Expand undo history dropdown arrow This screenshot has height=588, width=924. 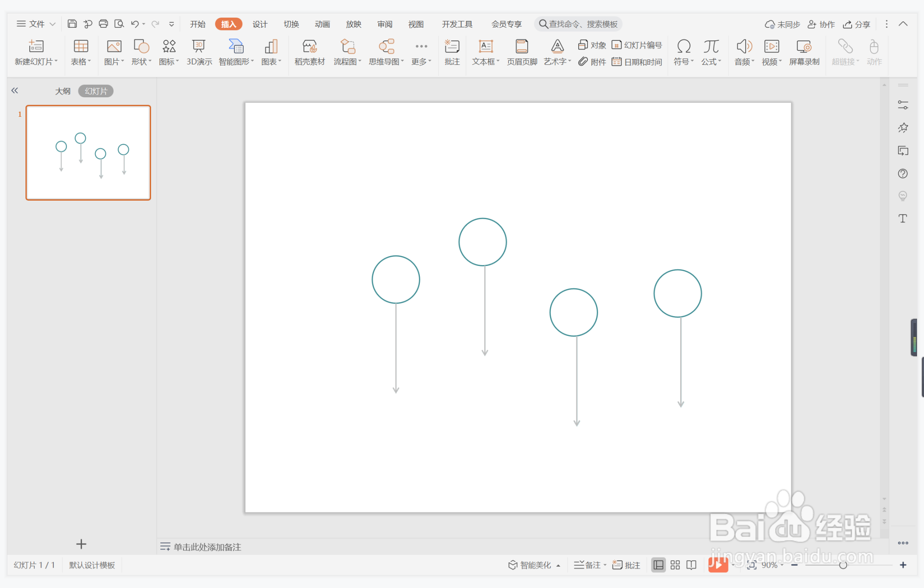click(x=144, y=24)
